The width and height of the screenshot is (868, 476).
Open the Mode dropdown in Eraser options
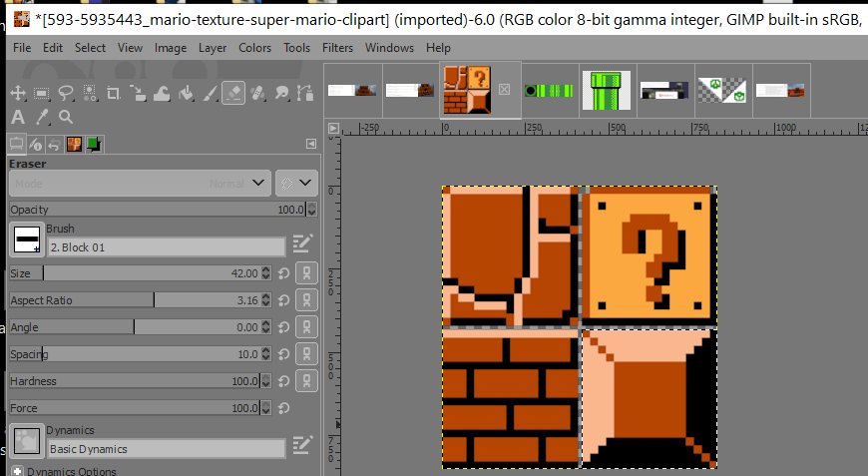coord(140,184)
